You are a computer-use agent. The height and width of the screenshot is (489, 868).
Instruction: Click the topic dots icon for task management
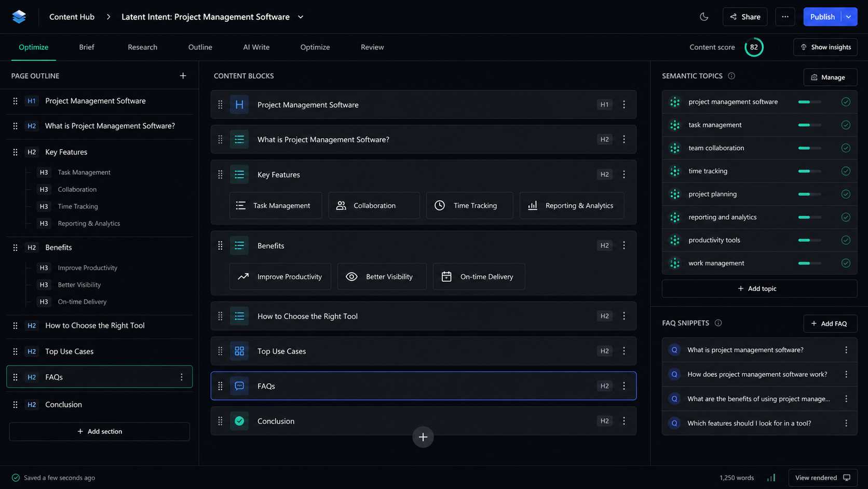coord(675,125)
